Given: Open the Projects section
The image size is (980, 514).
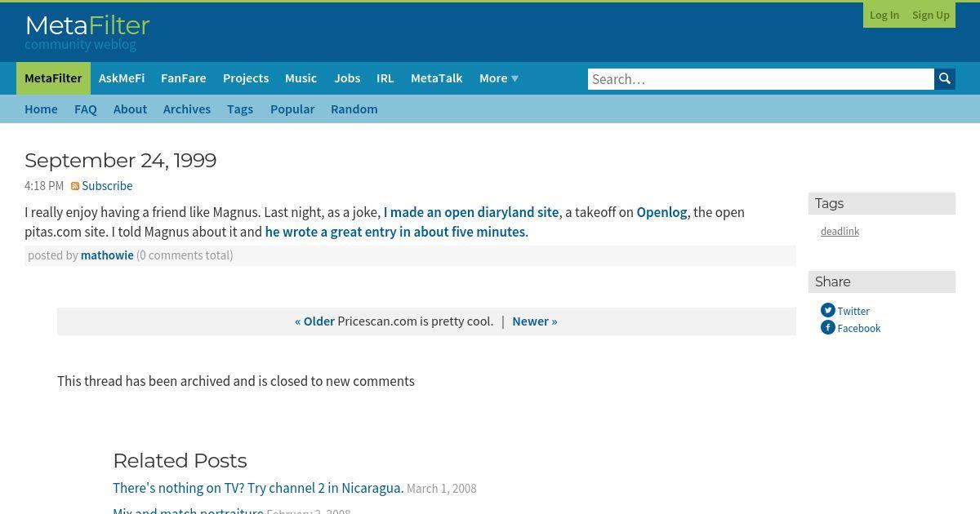Looking at the screenshot, I should 246,78.
